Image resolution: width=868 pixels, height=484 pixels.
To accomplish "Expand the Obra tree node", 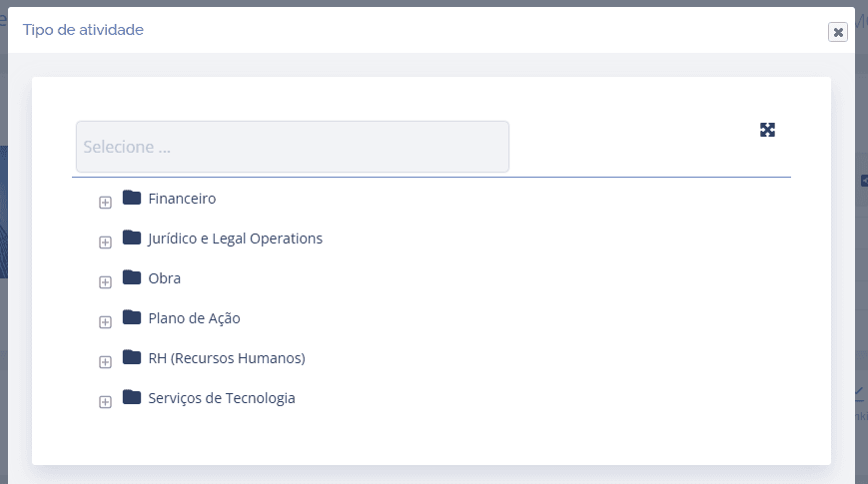I will (105, 282).
